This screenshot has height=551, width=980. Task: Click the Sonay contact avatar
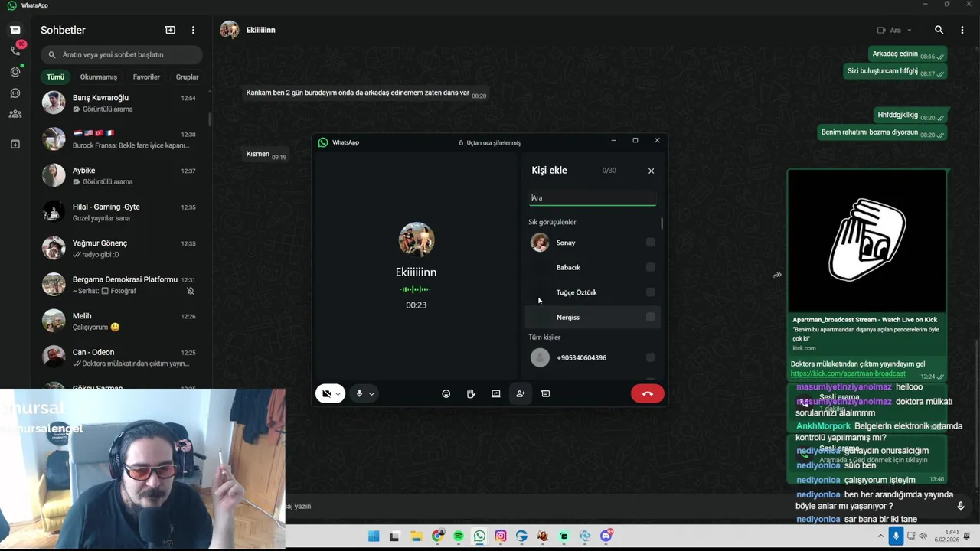[x=540, y=243]
